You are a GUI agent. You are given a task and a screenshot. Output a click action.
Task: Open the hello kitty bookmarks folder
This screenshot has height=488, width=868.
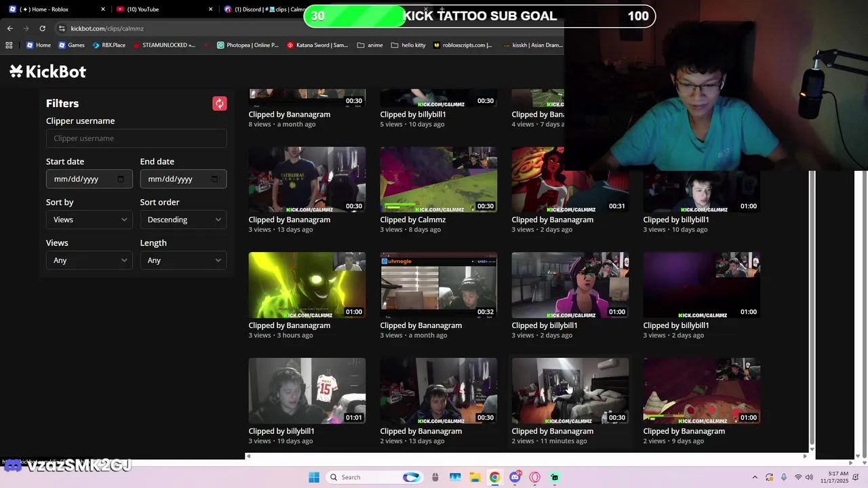(408, 45)
